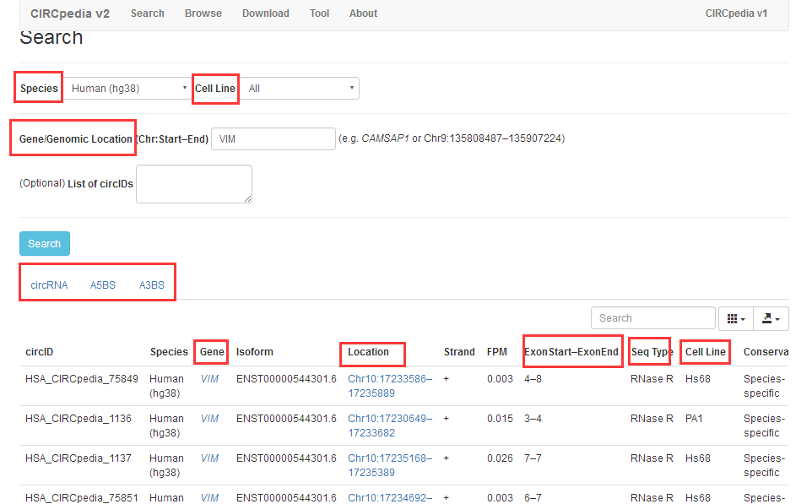812x504 pixels.
Task: Switch to the A5BS tab
Action: tap(103, 285)
